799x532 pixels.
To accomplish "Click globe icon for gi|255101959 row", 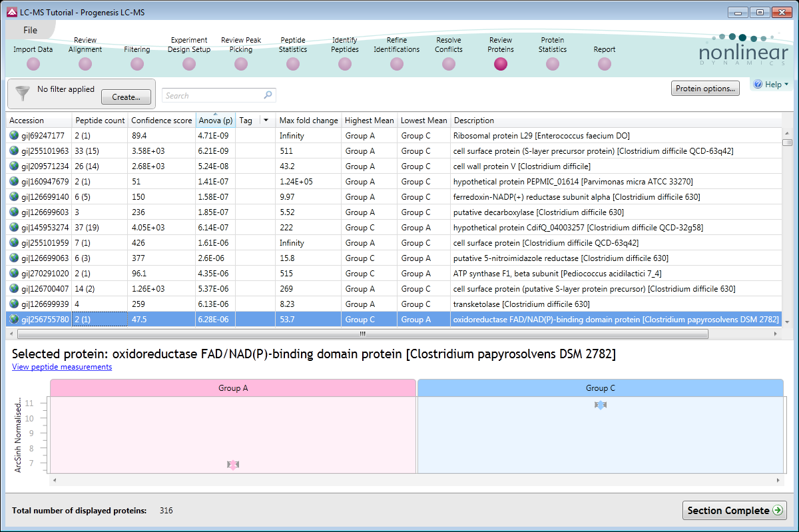I will click(x=14, y=243).
